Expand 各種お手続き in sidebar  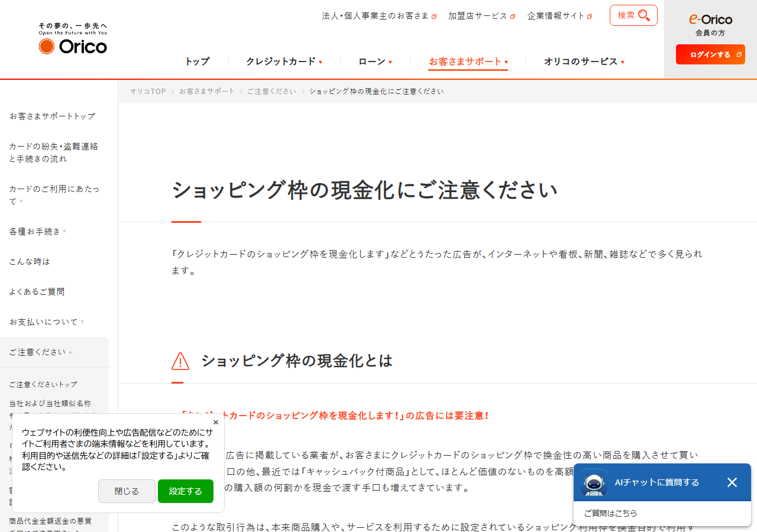(x=38, y=232)
